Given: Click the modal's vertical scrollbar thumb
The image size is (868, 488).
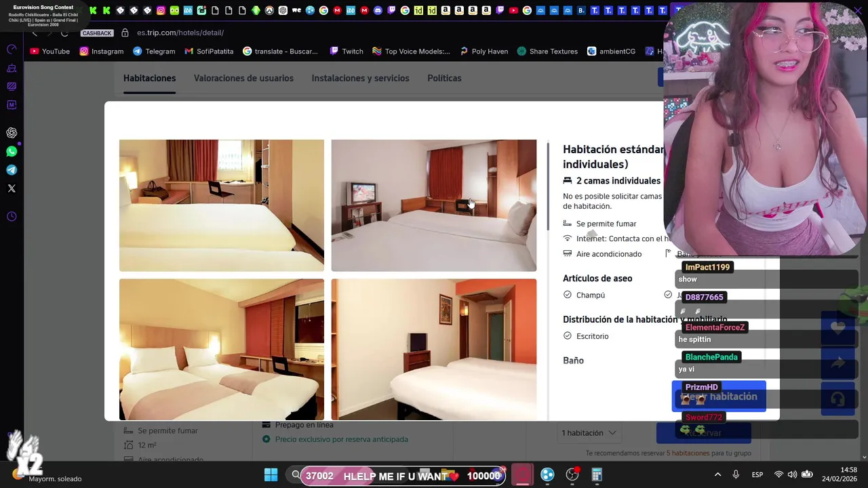Looking at the screenshot, I should click(x=548, y=186).
